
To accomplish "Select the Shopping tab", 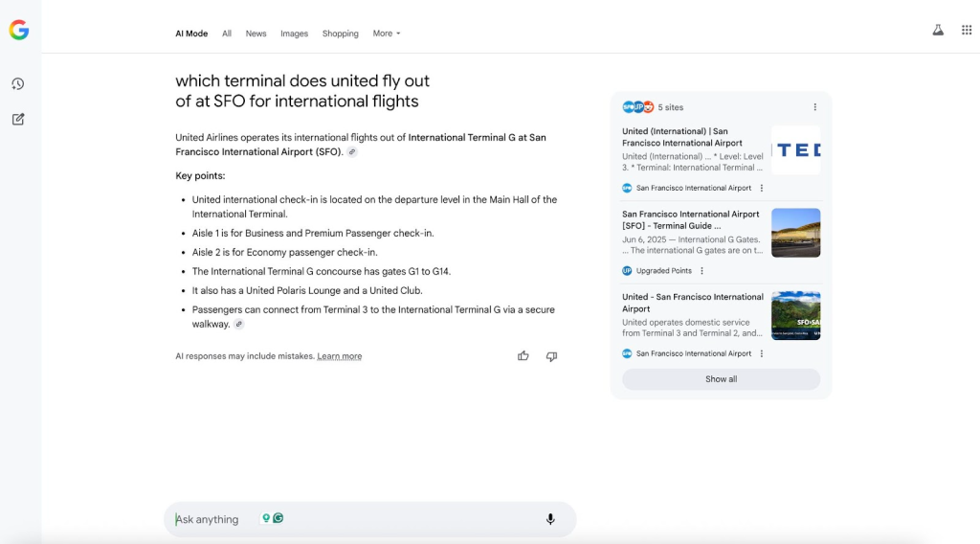I will 340,34.
